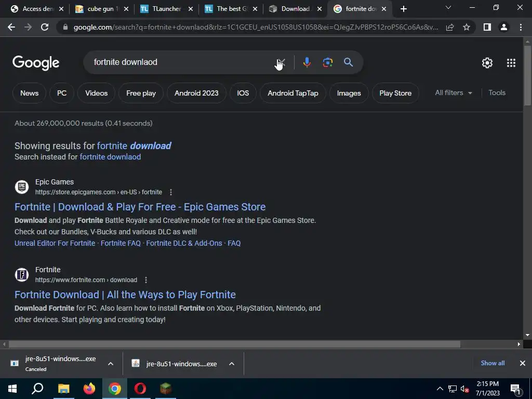Apply the Play Store filter chip
The height and width of the screenshot is (399, 532).
click(395, 93)
